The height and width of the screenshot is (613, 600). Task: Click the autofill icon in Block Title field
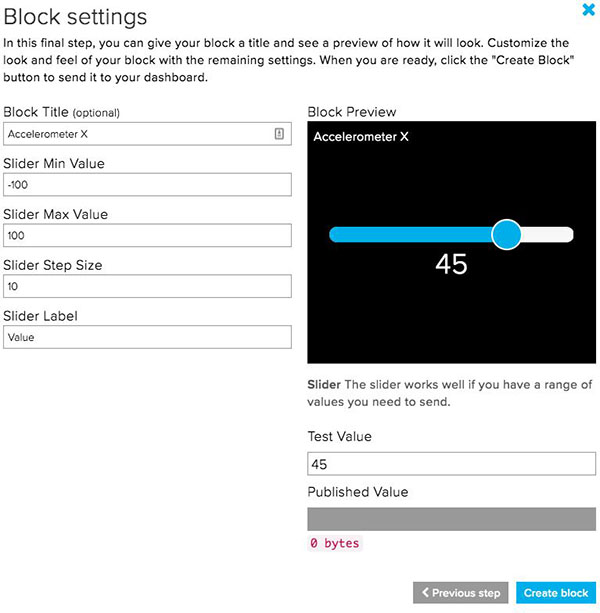[279, 133]
